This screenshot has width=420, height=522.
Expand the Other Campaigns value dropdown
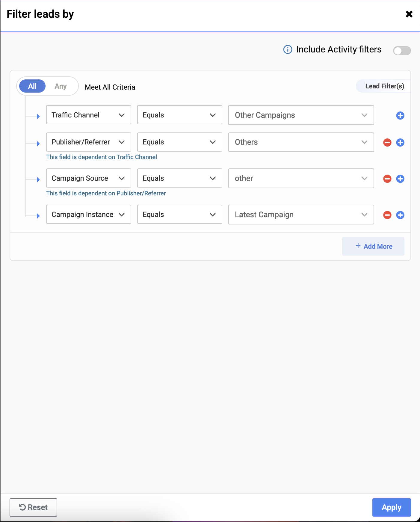pos(301,115)
